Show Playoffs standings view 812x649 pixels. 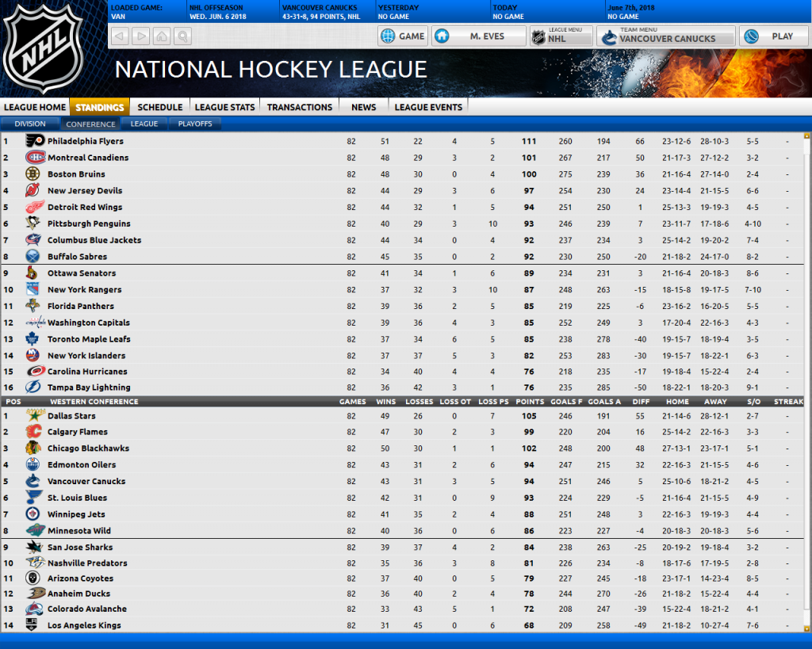pos(195,124)
